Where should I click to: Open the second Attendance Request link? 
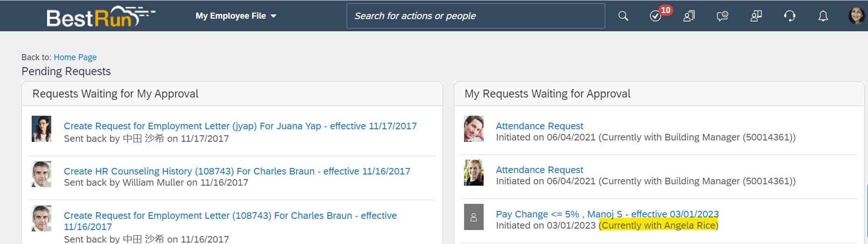click(x=540, y=170)
